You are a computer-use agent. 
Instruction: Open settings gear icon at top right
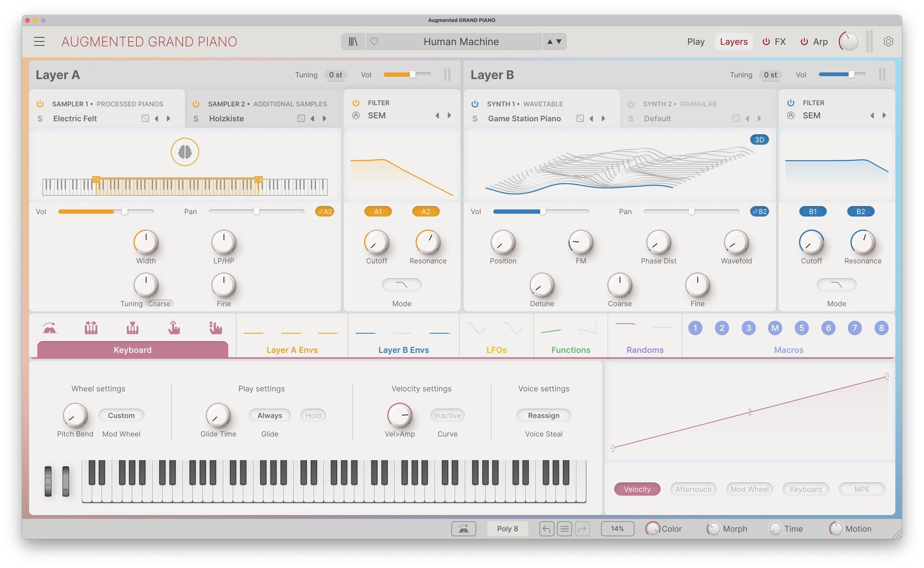[888, 42]
